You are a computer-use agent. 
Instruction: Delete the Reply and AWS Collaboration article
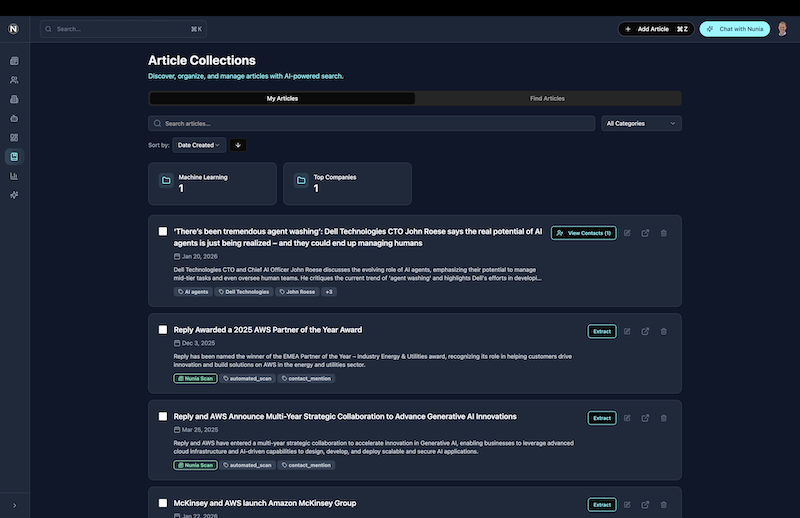[x=664, y=418]
